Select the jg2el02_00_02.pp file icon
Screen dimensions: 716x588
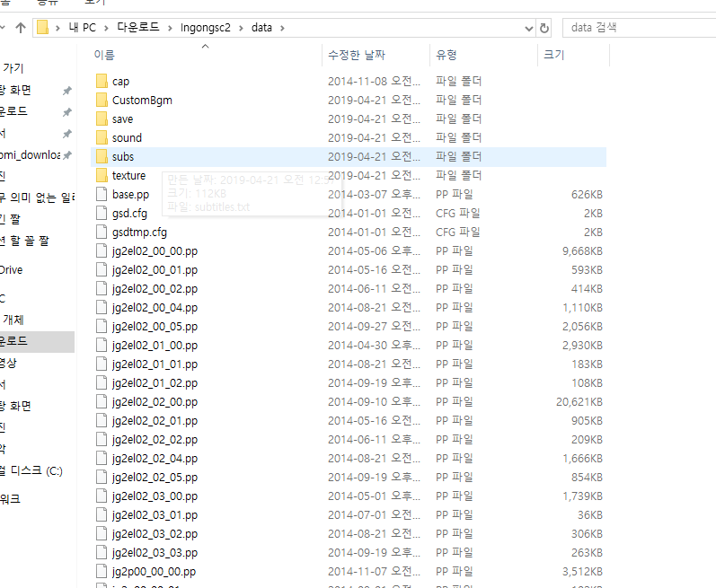click(x=102, y=289)
